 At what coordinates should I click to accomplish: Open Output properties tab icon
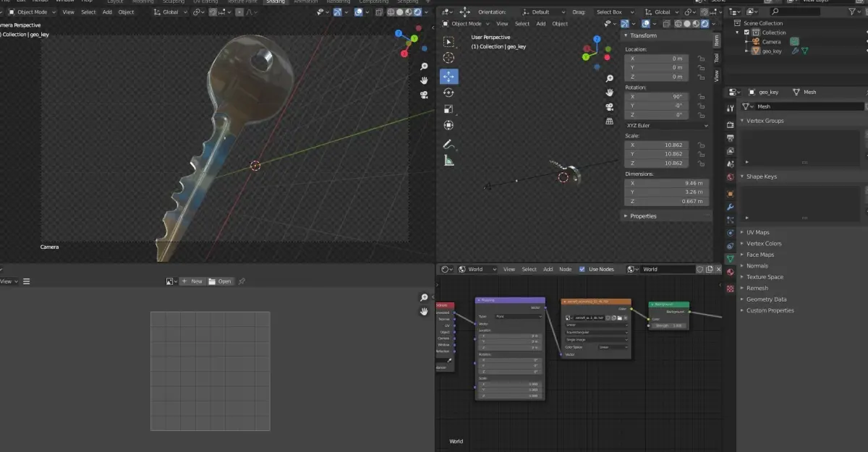point(730,137)
